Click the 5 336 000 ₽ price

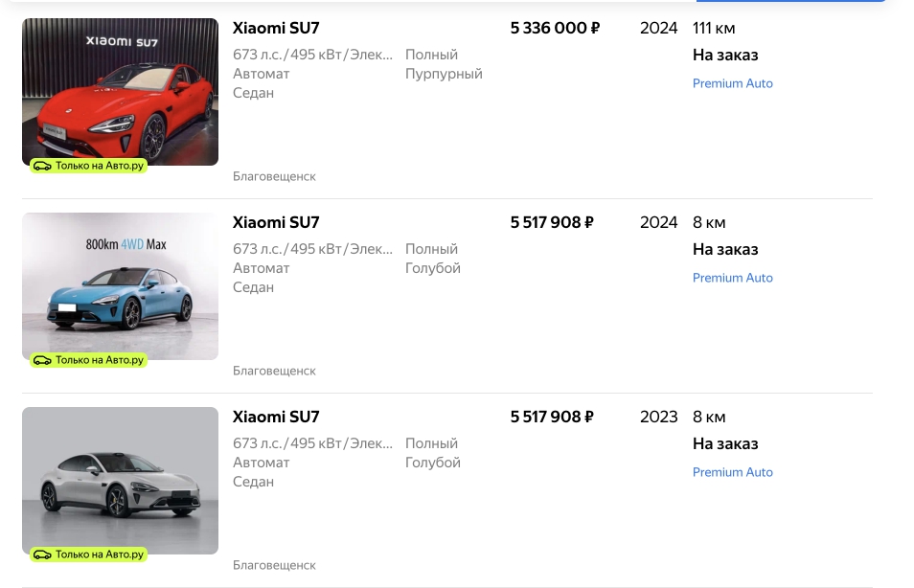(555, 28)
